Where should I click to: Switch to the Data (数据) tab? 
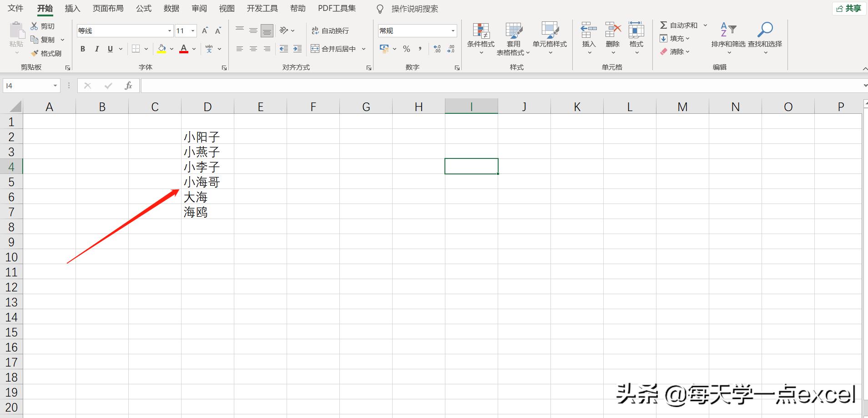[172, 8]
